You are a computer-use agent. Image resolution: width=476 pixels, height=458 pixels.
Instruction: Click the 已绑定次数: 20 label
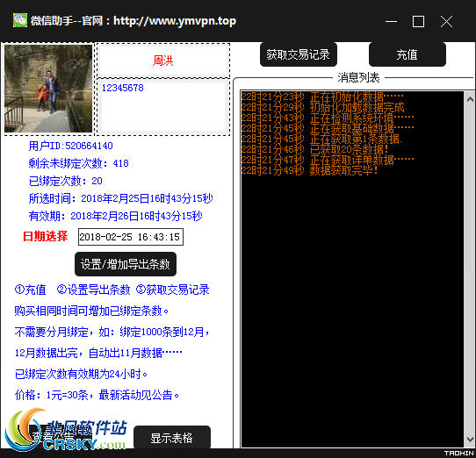click(x=66, y=181)
